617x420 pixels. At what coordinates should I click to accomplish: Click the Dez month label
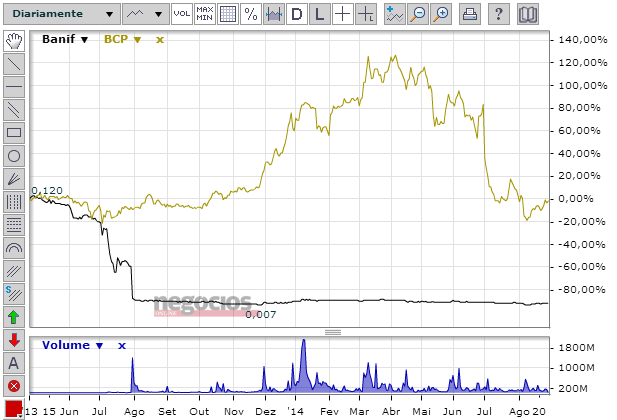(265, 412)
